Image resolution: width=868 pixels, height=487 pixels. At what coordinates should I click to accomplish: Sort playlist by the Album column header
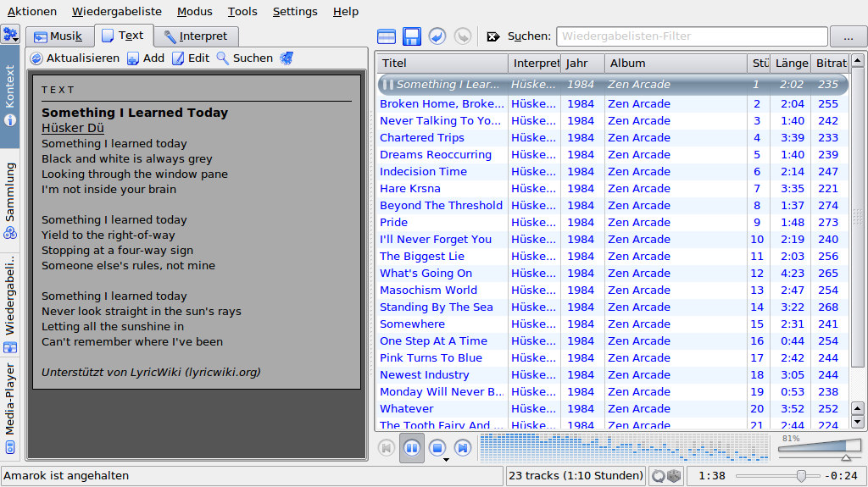[676, 63]
